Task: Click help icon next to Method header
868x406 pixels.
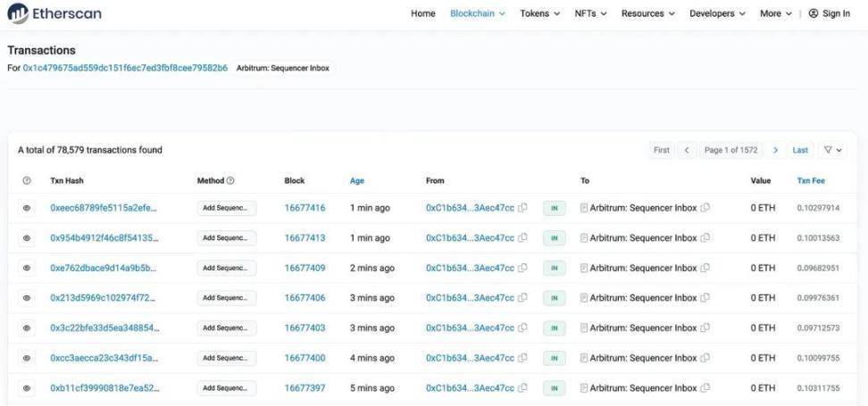Action: coord(230,181)
